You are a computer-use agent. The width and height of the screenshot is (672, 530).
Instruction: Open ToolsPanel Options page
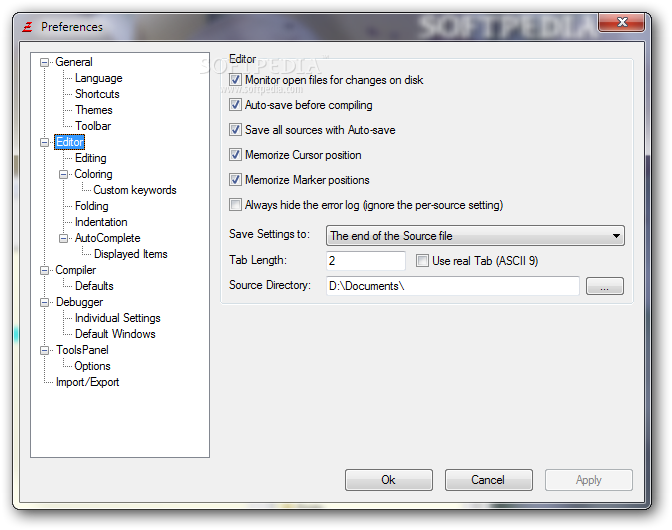point(93,366)
